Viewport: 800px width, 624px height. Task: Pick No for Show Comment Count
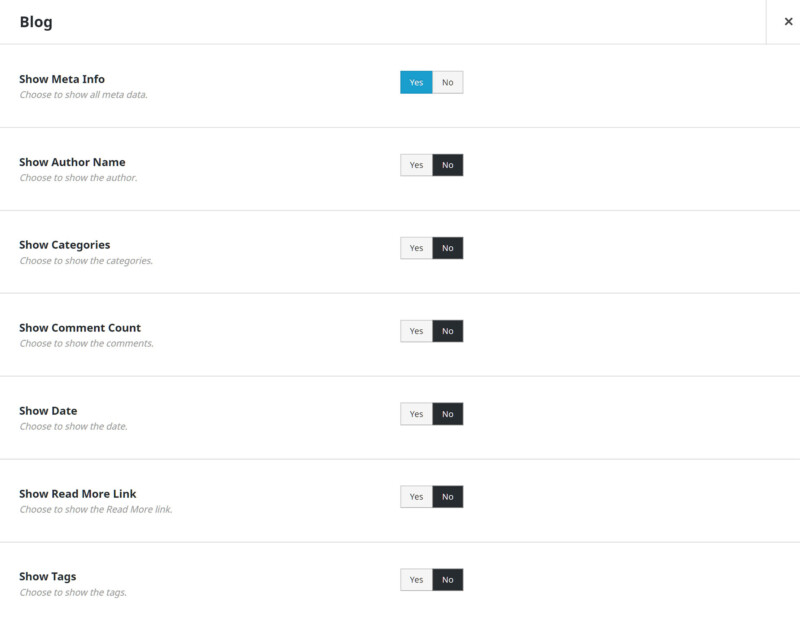[x=448, y=331]
